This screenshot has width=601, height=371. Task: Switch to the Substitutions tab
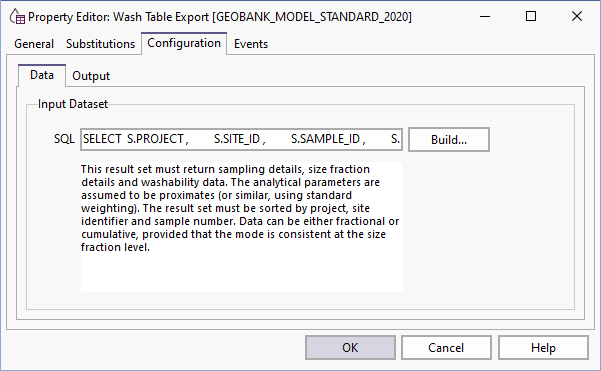click(x=100, y=44)
